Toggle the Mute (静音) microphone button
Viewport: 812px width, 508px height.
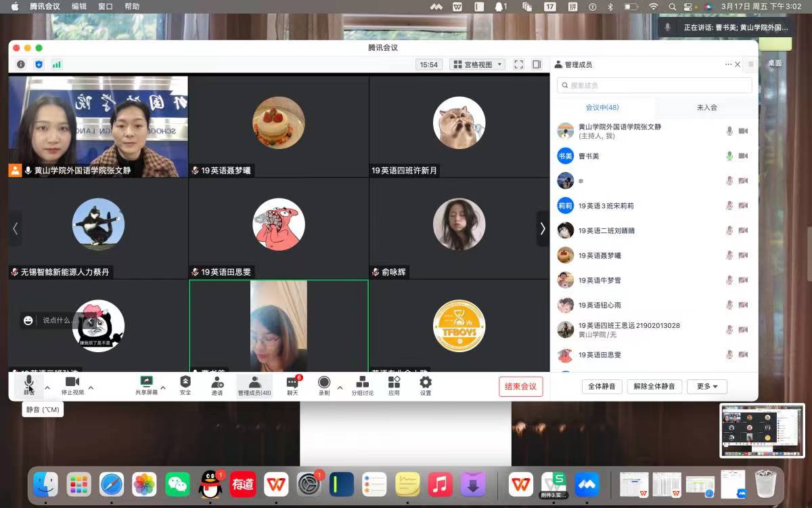tap(29, 383)
